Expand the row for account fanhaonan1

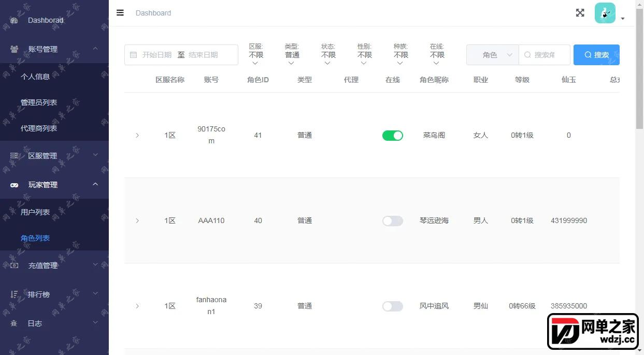pyautogui.click(x=137, y=306)
